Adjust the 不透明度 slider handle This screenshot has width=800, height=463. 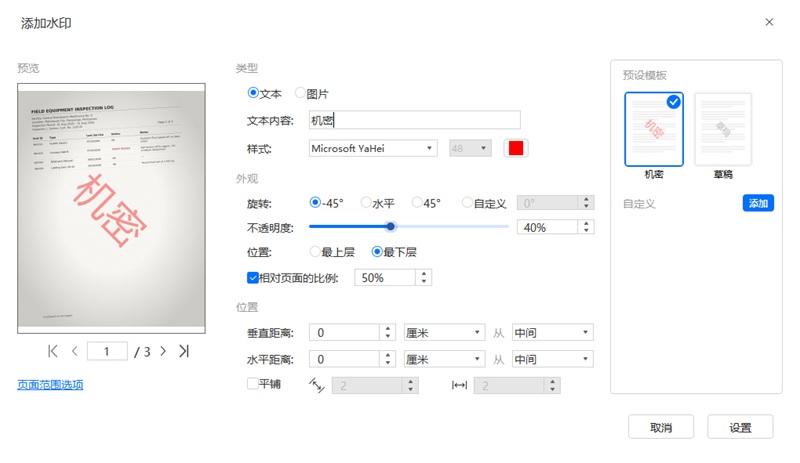390,226
